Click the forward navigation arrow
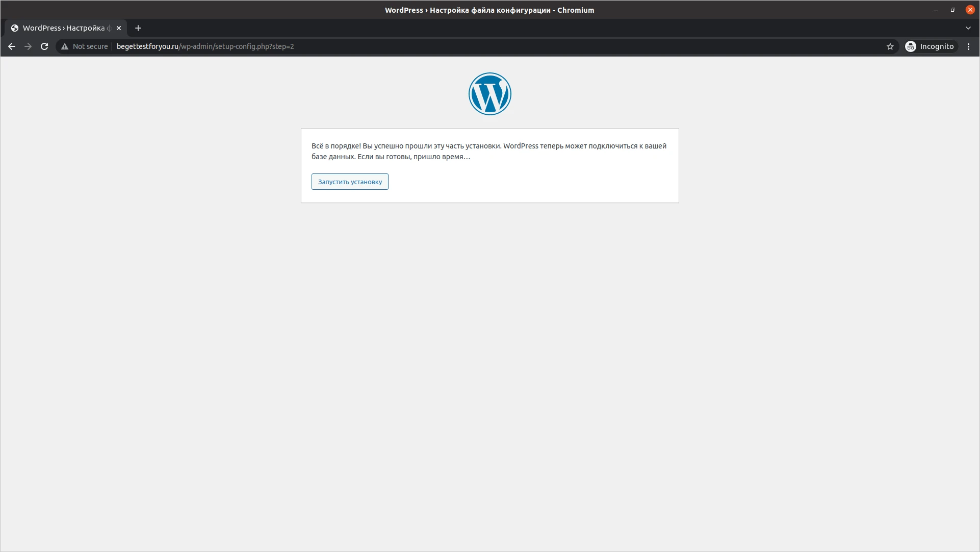 28,46
